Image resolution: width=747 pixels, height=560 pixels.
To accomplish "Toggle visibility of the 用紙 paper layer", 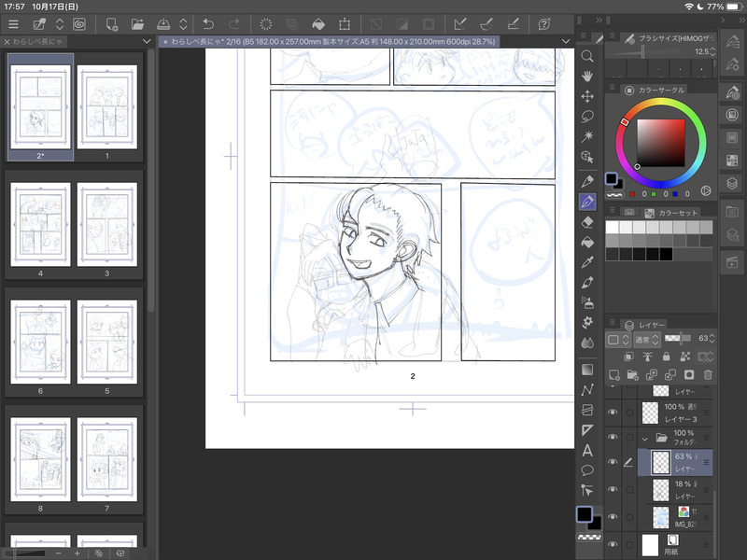I will coord(613,545).
